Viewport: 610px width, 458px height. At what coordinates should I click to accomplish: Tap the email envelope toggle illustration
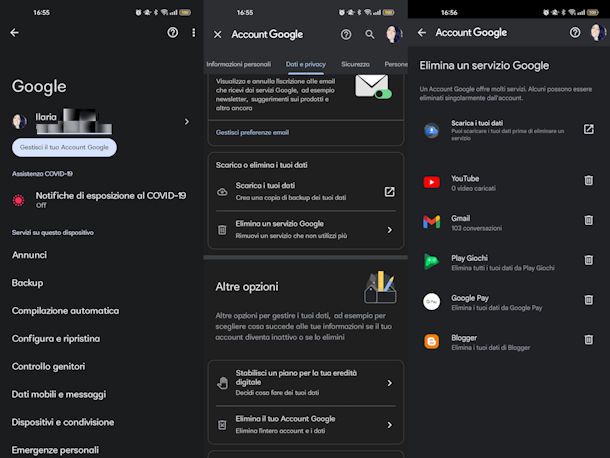coord(373,87)
